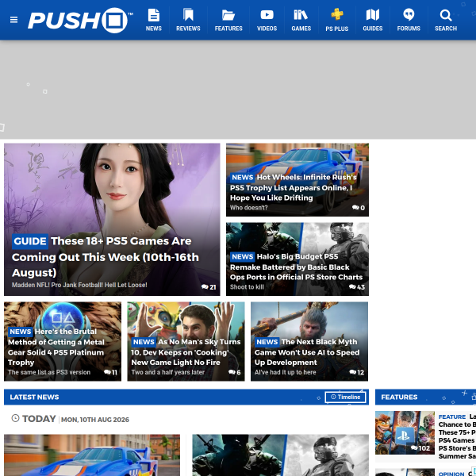Click the Search magnifier icon

(x=446, y=15)
